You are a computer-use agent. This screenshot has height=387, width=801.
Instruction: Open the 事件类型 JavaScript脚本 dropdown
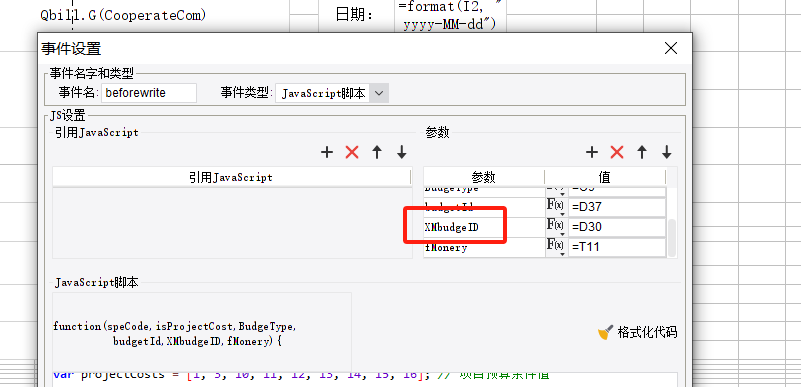[x=379, y=93]
